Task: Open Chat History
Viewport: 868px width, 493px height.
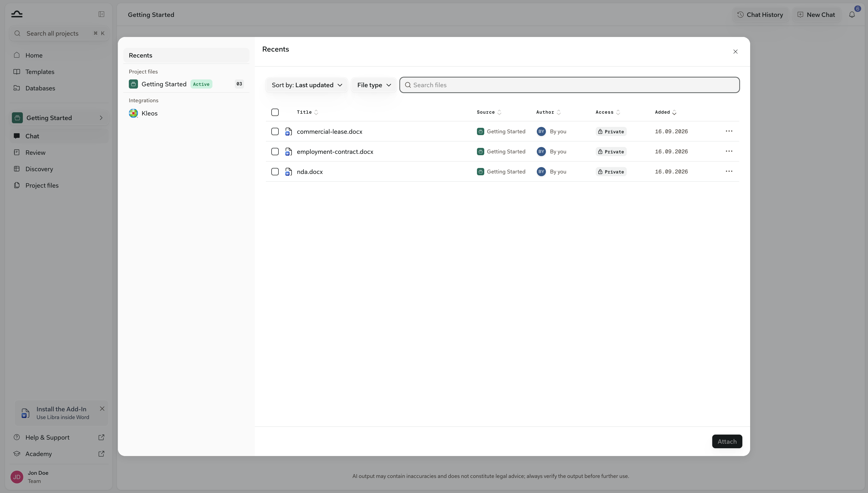Action: pyautogui.click(x=760, y=15)
